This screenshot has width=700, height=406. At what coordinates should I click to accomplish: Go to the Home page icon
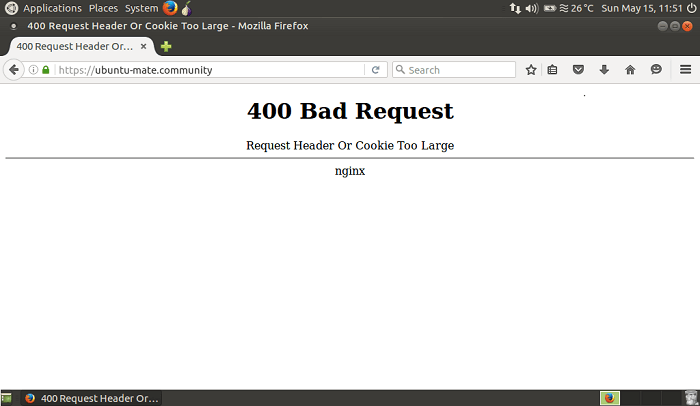pyautogui.click(x=630, y=70)
